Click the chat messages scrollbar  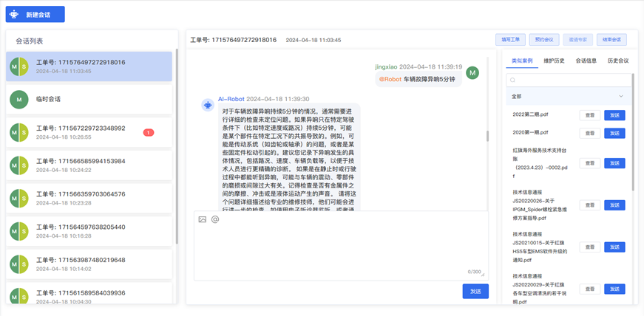(487, 136)
